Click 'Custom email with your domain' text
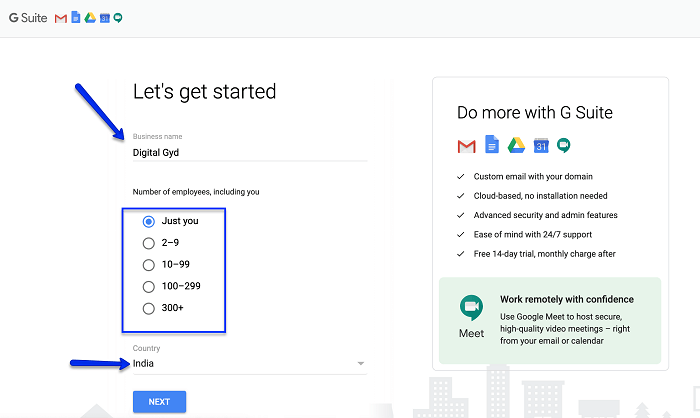Viewport: 700px width, 418px height. tap(533, 176)
